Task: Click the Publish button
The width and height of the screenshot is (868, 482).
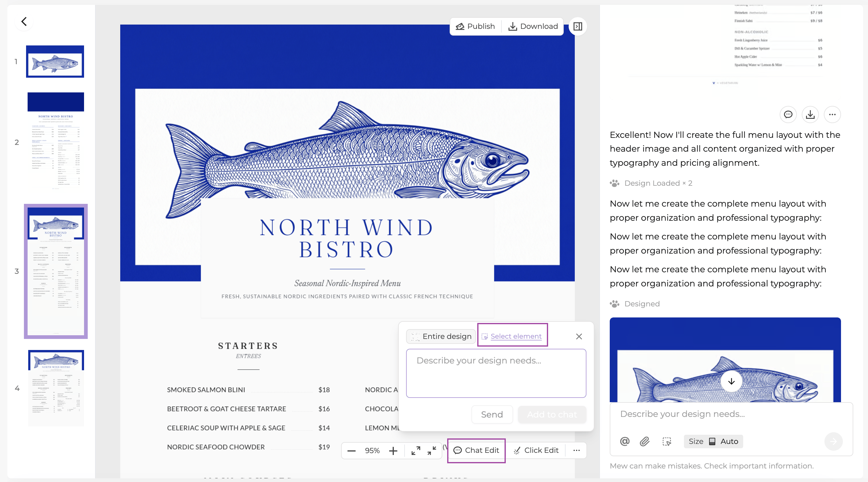Action: point(475,26)
